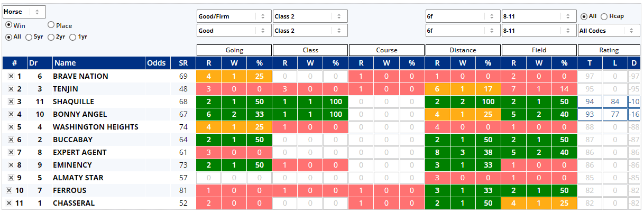Click the X icon for Bonny Angel

tap(11, 114)
